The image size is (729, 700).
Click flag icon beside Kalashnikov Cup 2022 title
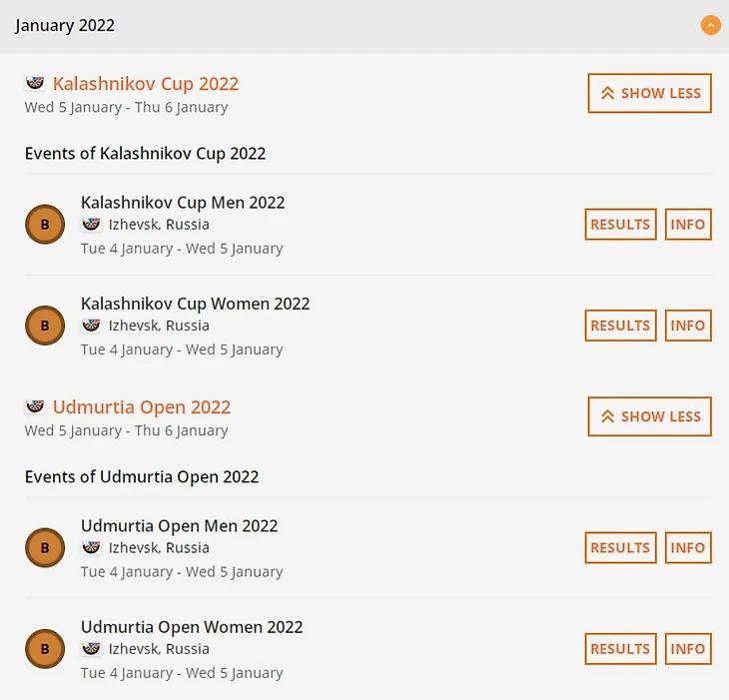tap(35, 84)
